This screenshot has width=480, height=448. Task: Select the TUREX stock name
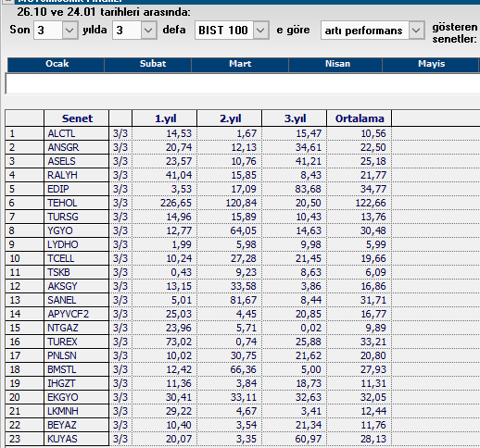62,342
